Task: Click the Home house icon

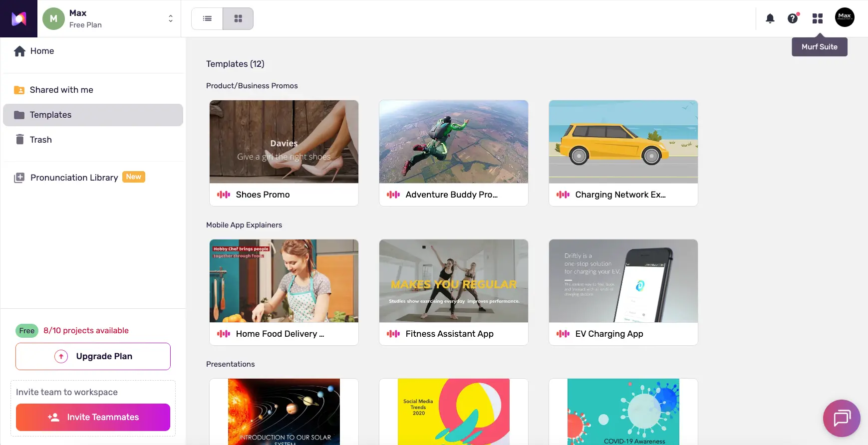Action: point(19,51)
